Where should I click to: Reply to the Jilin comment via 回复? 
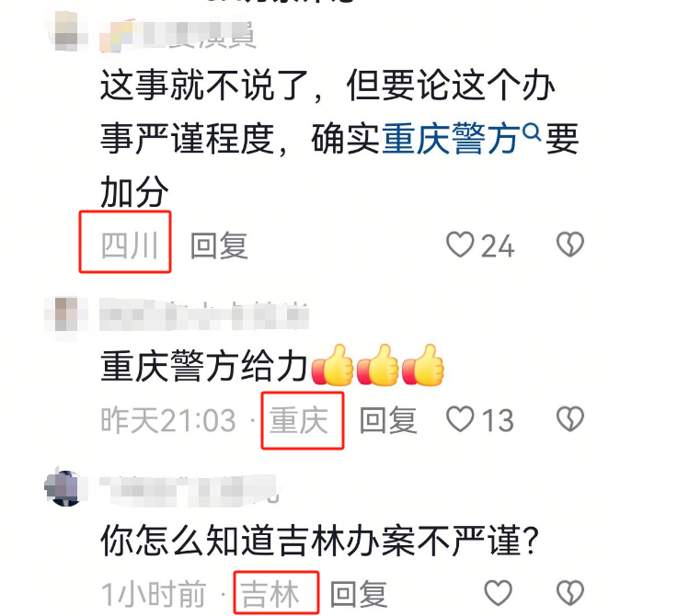pyautogui.click(x=359, y=594)
